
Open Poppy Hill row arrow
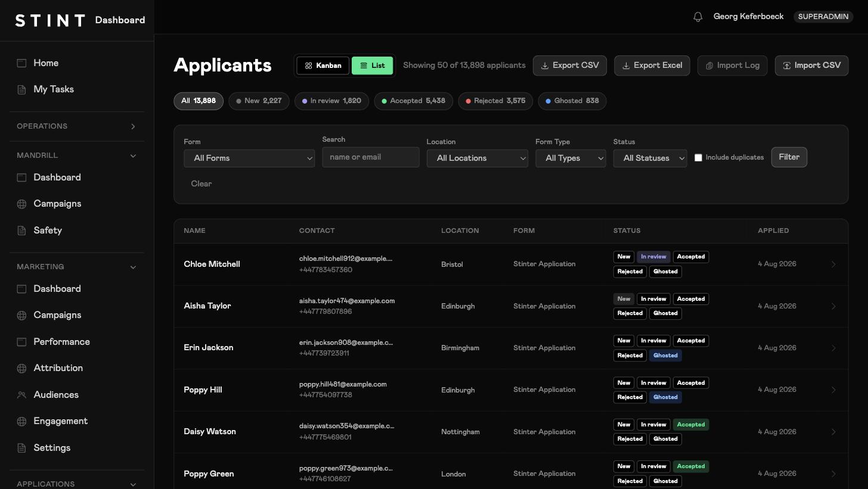point(833,390)
